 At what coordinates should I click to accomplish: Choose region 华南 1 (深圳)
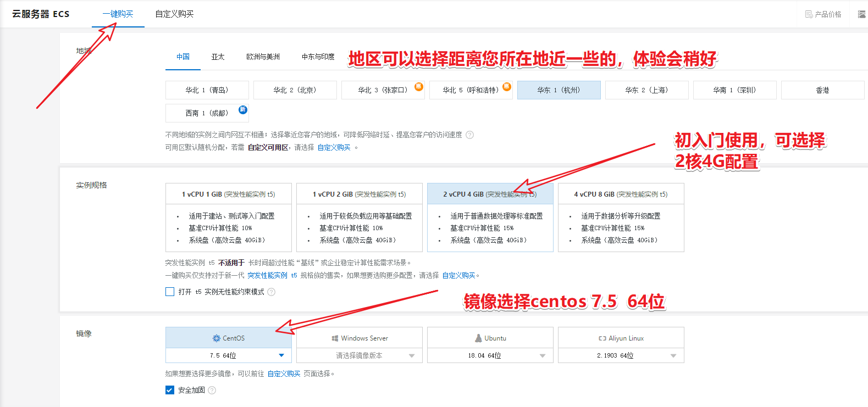[x=735, y=90]
